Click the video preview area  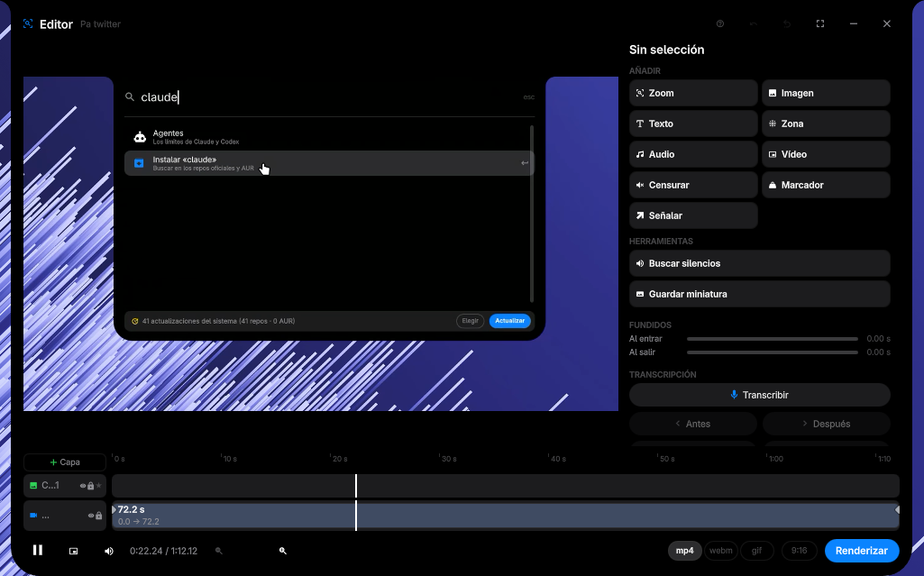pos(321,243)
